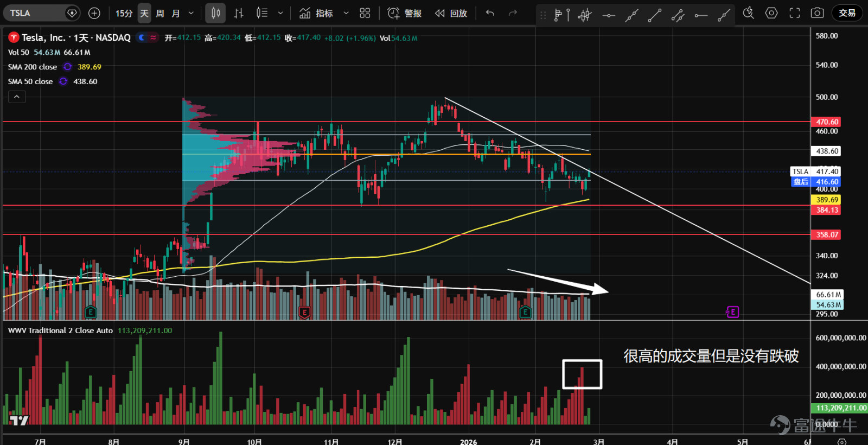Viewport: 868px width, 445px height.
Task: Click the red earnings E marker near October
Action: (x=304, y=312)
